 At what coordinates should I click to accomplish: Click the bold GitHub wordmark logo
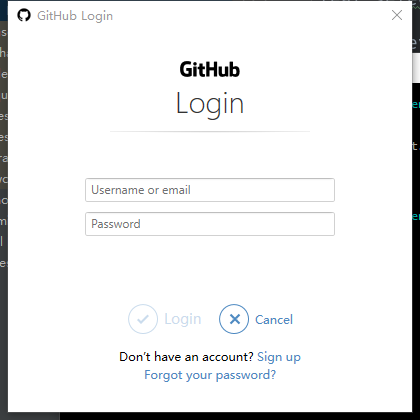tap(210, 69)
